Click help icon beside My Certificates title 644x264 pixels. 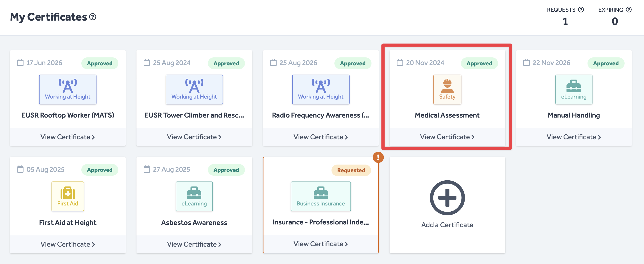coord(93,17)
